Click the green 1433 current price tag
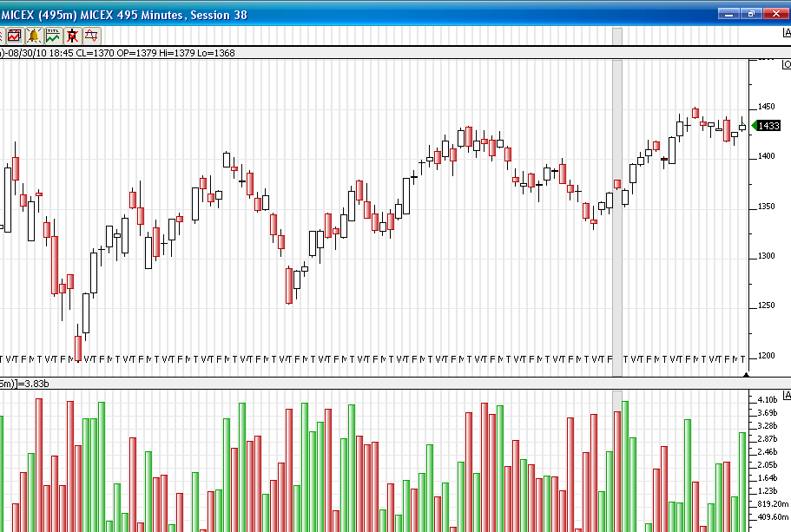 (x=767, y=126)
